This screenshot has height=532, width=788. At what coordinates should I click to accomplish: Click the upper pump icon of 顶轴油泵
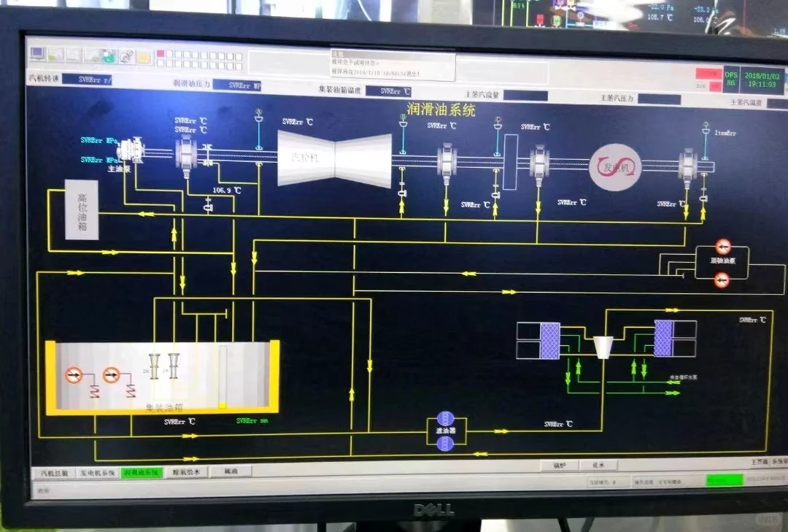pyautogui.click(x=723, y=247)
